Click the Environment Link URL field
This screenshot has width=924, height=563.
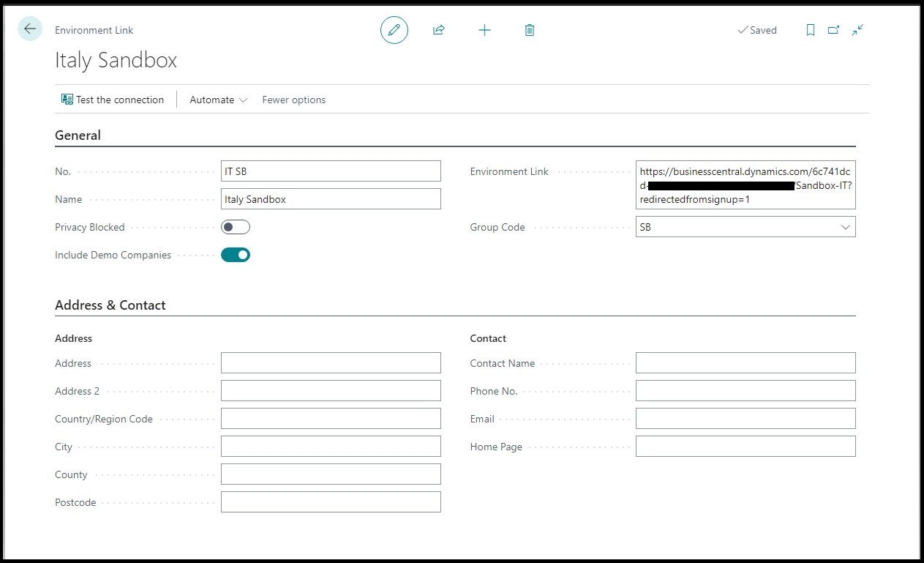click(x=745, y=185)
